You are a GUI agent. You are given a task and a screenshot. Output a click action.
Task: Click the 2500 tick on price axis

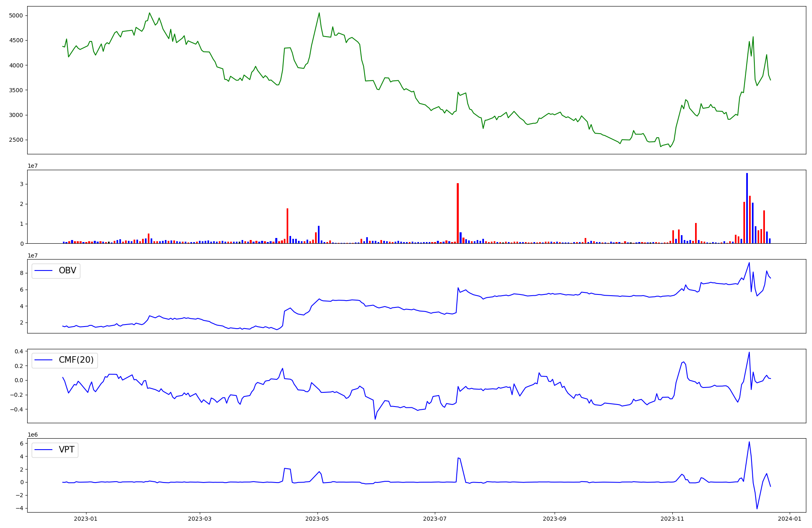pyautogui.click(x=16, y=140)
